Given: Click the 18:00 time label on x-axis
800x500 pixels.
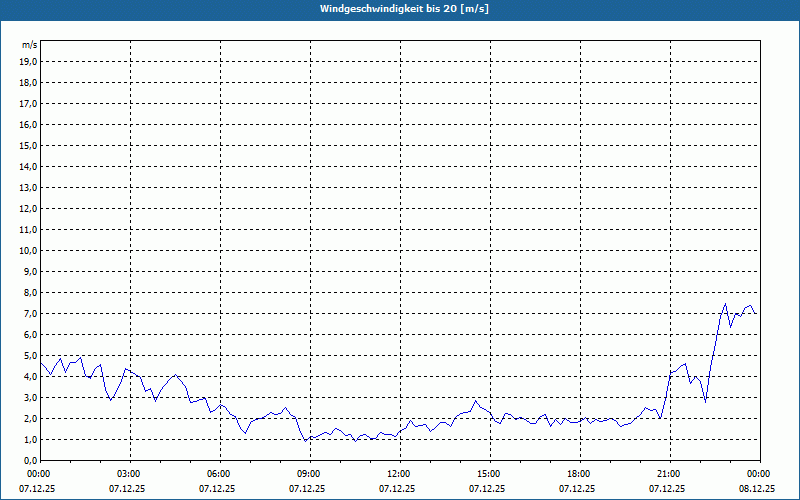Looking at the screenshot, I should pyautogui.click(x=579, y=474).
